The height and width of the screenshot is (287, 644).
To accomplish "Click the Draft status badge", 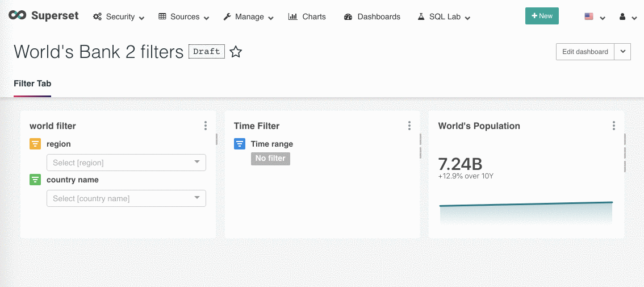I will tap(207, 52).
